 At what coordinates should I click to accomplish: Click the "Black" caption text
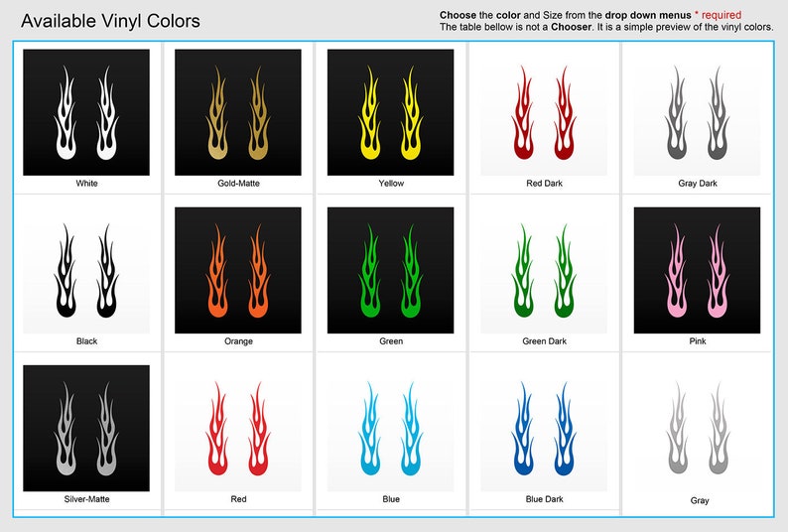[87, 340]
